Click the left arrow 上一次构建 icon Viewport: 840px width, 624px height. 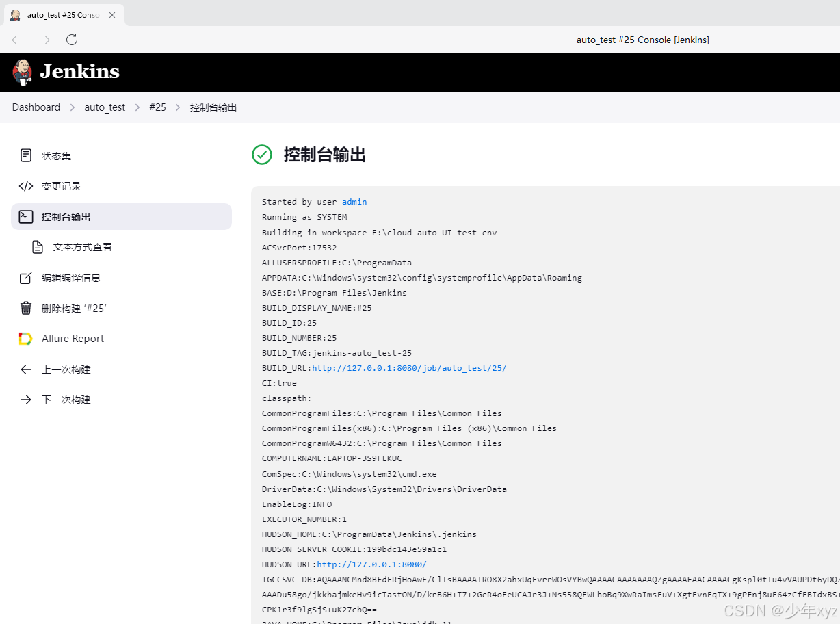26,369
